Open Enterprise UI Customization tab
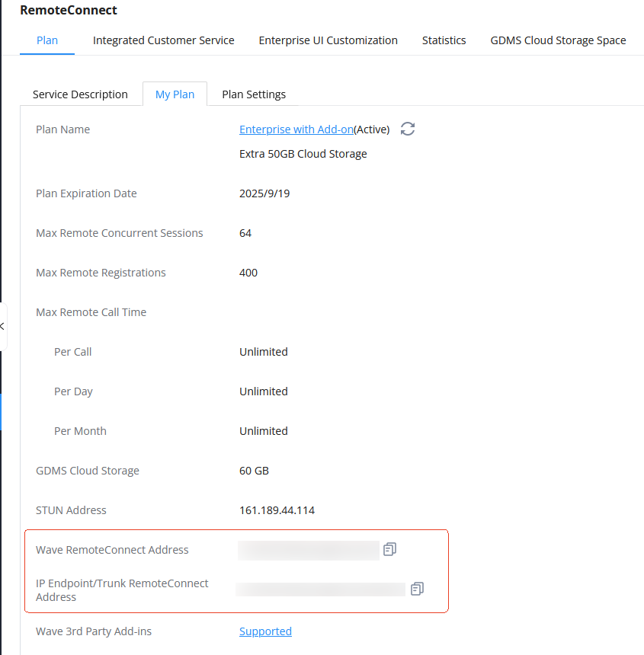 pos(328,40)
